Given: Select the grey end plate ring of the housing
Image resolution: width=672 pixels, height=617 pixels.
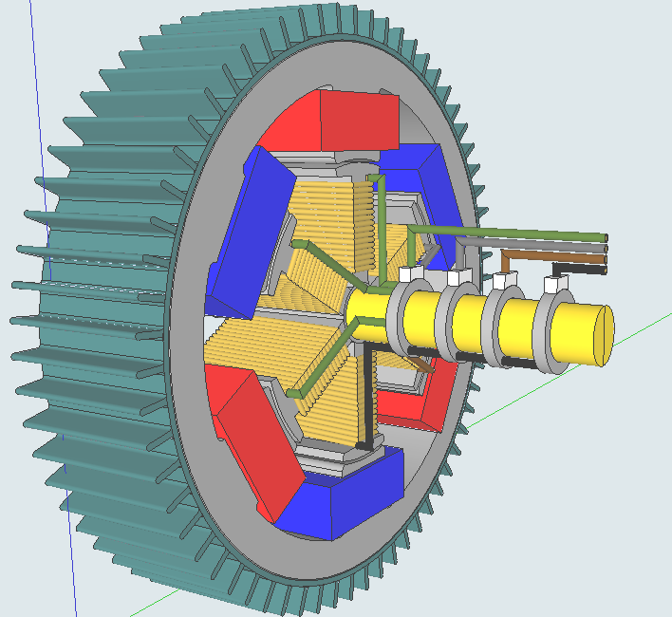Looking at the screenshot, I should click(190, 399).
